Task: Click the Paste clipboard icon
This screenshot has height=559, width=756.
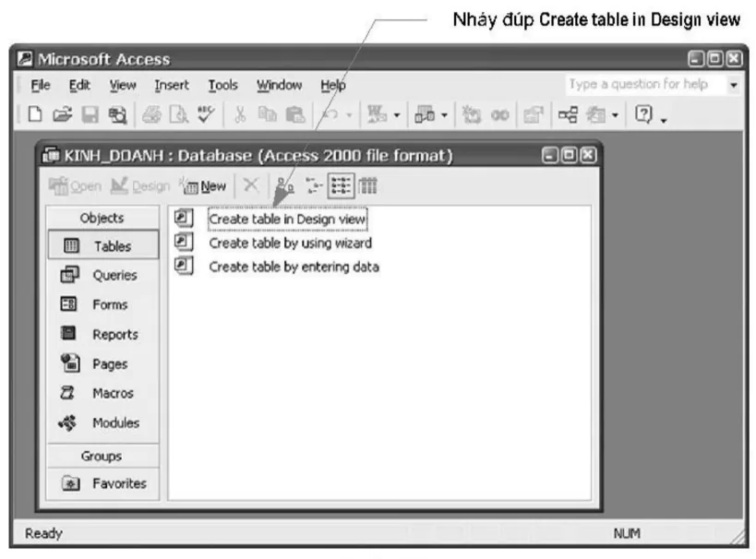Action: click(x=295, y=114)
